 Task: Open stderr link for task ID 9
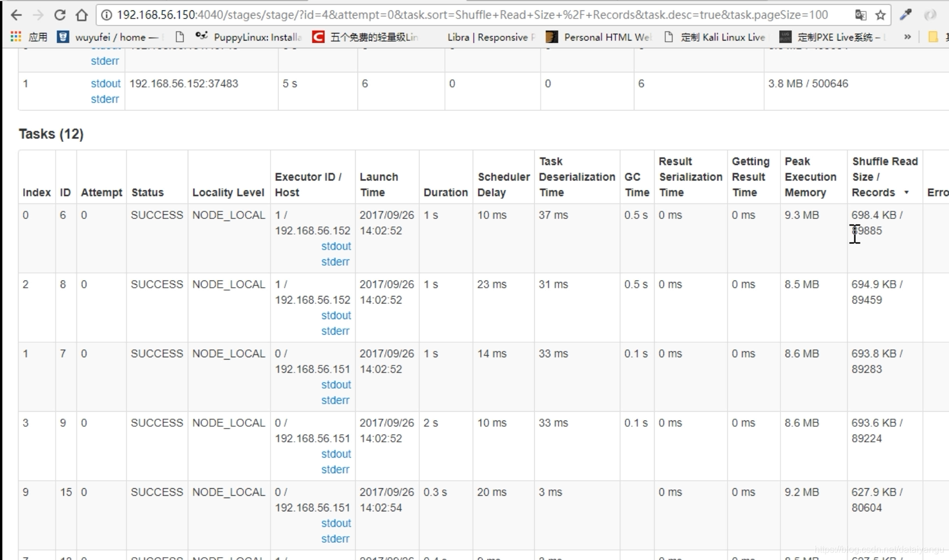click(x=335, y=470)
